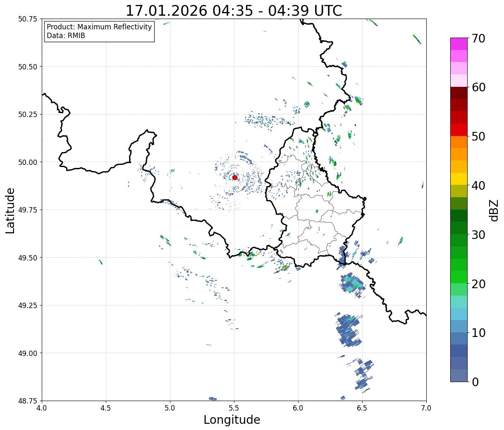Viewport: 504px width, 430px height.
Task: Click the latitude tick label 49.50
Action: (x=28, y=258)
